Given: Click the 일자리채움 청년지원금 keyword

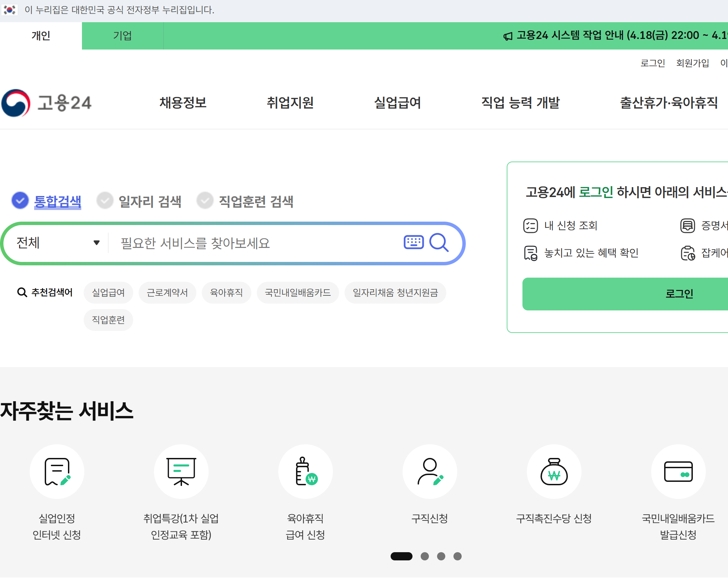Looking at the screenshot, I should (x=395, y=293).
